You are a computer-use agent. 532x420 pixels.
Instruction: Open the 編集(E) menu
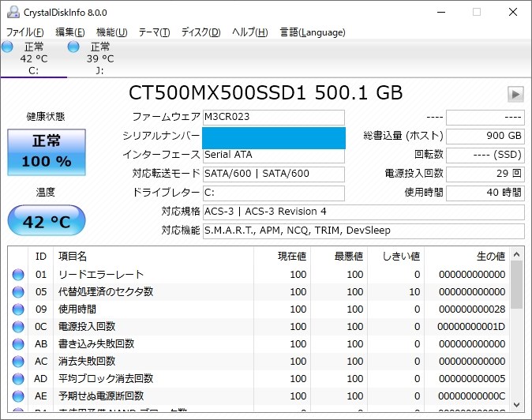70,32
